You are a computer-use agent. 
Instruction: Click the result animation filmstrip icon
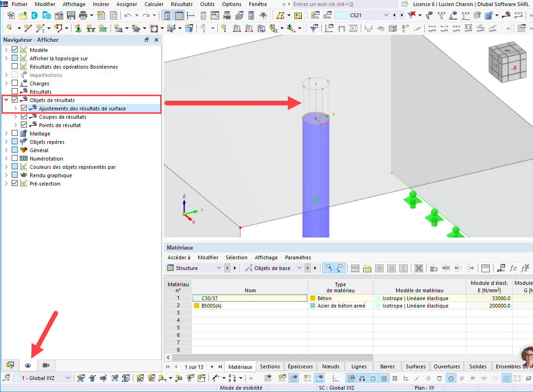[353, 29]
